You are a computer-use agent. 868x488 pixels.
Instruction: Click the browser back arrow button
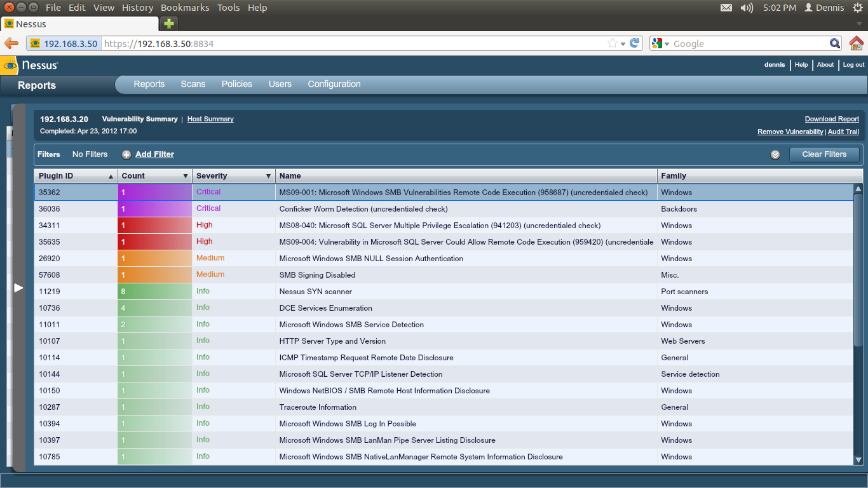(11, 43)
